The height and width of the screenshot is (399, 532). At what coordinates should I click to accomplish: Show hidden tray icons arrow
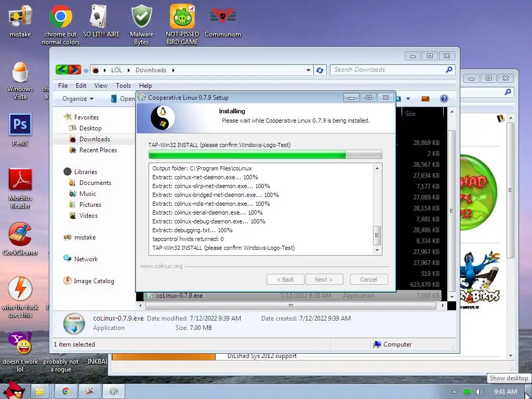tap(454, 392)
